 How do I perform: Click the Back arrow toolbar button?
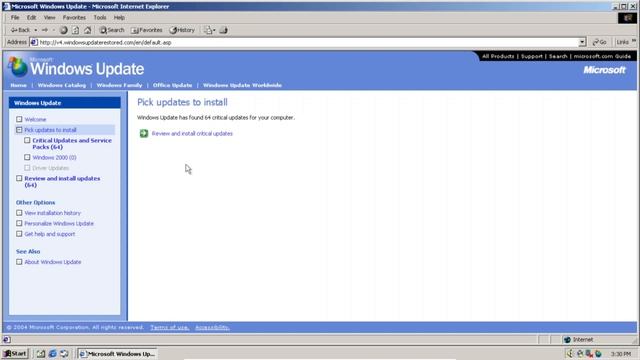(x=20, y=30)
